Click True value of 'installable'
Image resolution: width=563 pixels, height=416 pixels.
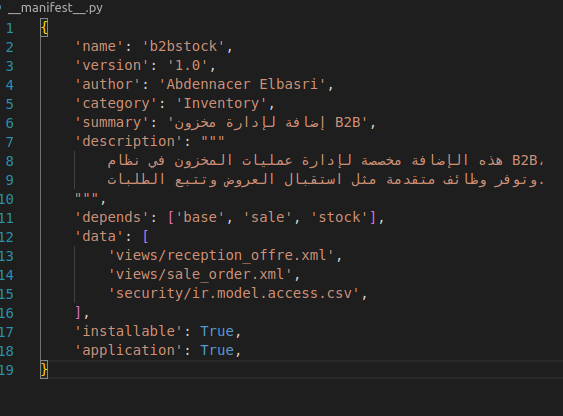click(217, 331)
